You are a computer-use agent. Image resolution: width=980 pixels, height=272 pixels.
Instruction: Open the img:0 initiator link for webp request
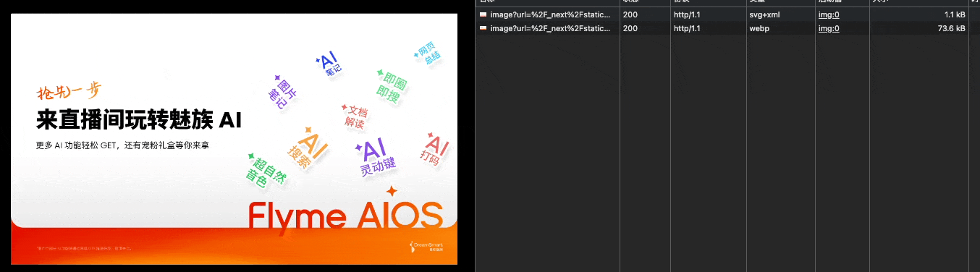829,28
